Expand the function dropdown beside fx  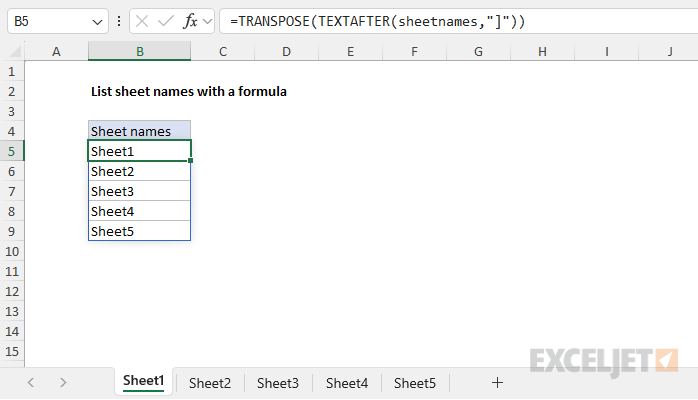click(207, 21)
